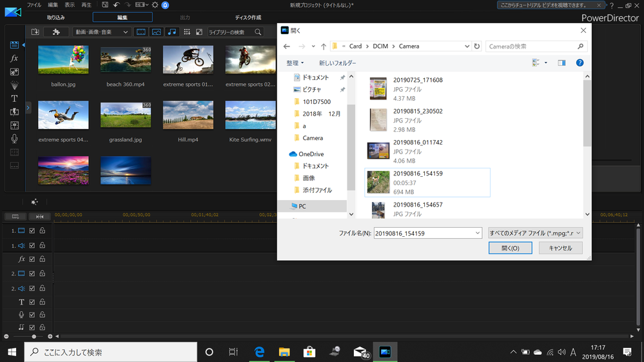The image size is (644, 362).
Task: Open the 編集 menu in menu bar
Action: coord(53,5)
